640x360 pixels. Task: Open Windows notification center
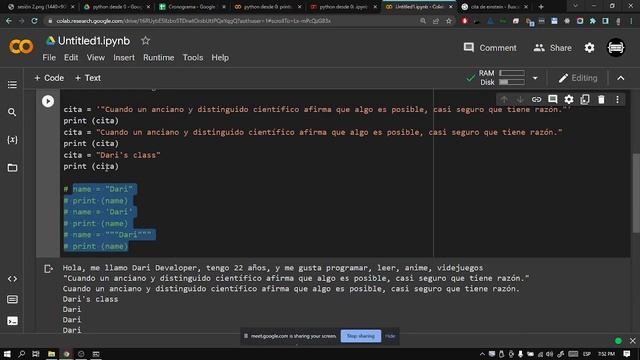pos(627,354)
